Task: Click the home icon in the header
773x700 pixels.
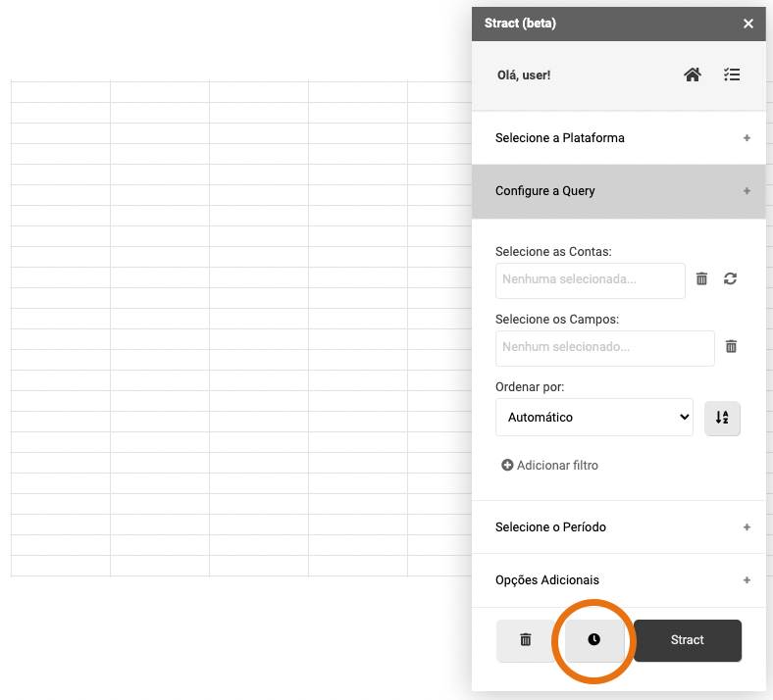Action: point(693,75)
